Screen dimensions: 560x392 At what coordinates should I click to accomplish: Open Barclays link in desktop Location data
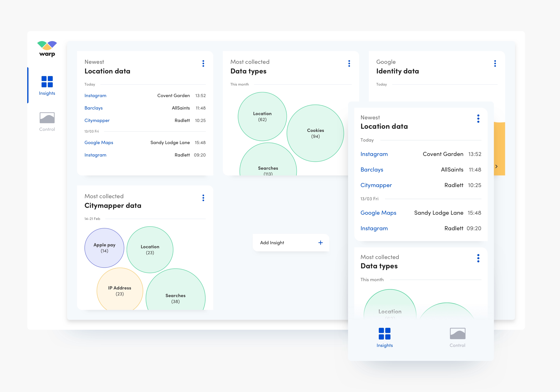tap(93, 108)
